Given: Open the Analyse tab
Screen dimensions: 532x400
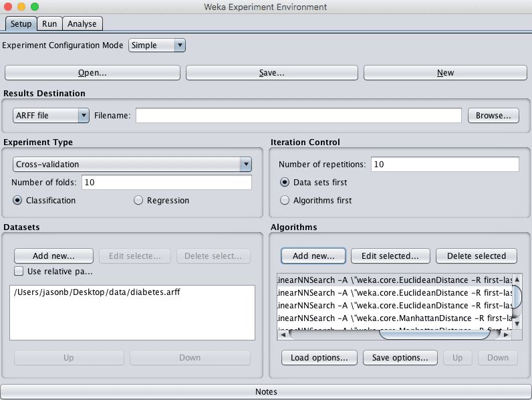Looking at the screenshot, I should pos(82,24).
